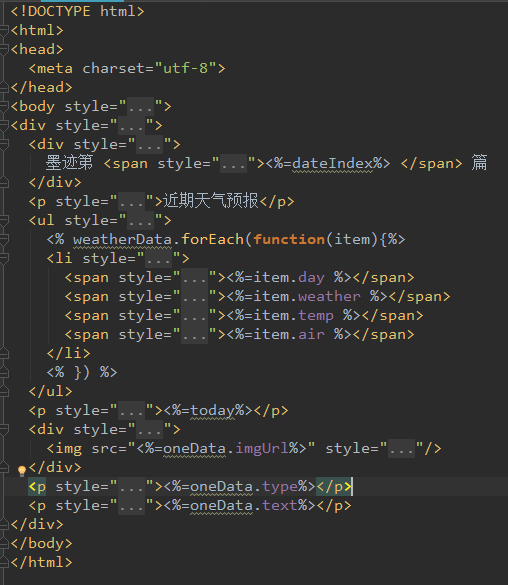Click highlighted closing </p> tag at caret

tap(333, 487)
